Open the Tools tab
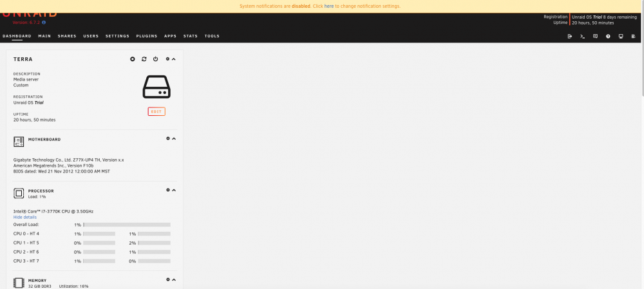The width and height of the screenshot is (644, 289). tap(212, 36)
